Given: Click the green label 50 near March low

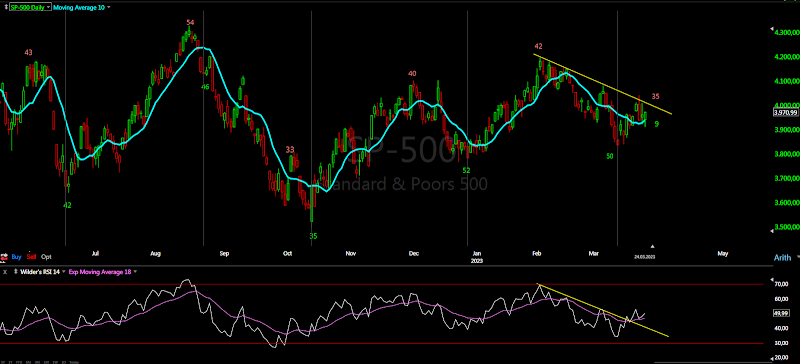Looking at the screenshot, I should (x=610, y=156).
